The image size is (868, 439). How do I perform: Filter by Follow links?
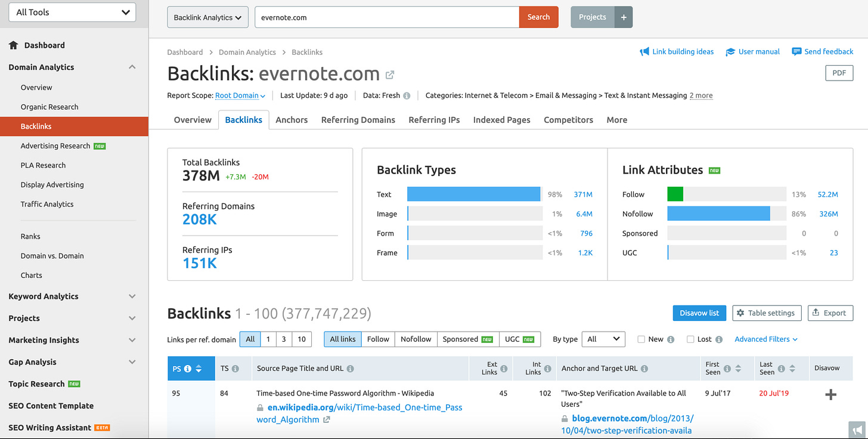[x=378, y=339]
